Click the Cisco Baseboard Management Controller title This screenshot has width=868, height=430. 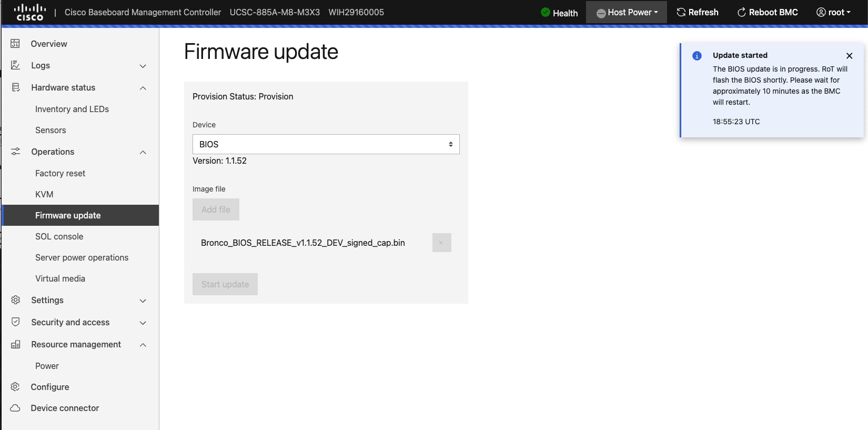pyautogui.click(x=143, y=12)
